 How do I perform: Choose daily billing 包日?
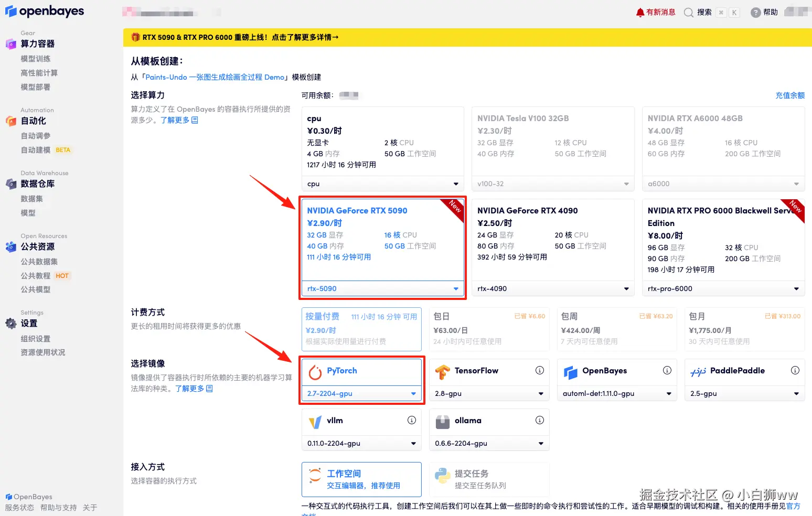(x=489, y=329)
